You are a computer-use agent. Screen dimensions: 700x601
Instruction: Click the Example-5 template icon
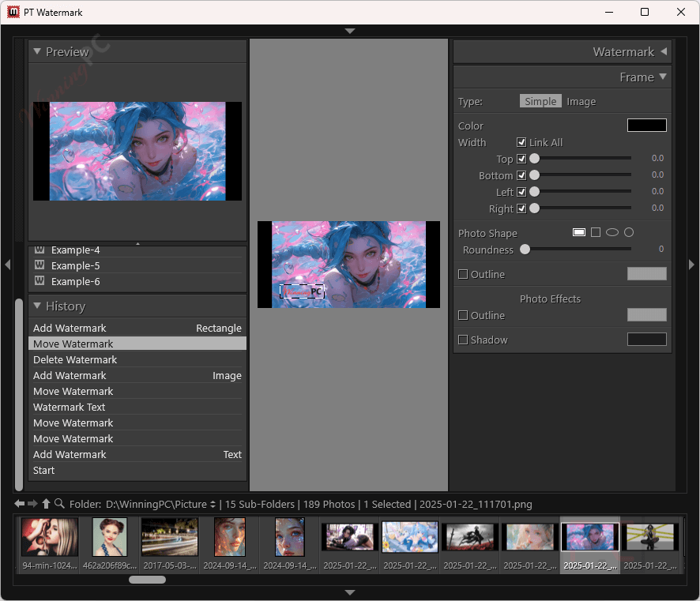(x=40, y=265)
